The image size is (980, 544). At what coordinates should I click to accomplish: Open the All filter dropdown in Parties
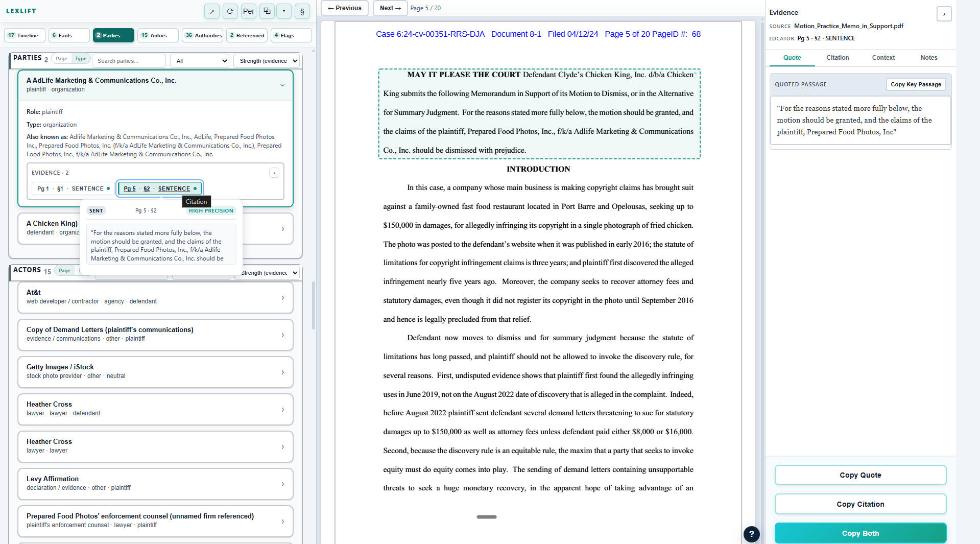click(x=200, y=61)
